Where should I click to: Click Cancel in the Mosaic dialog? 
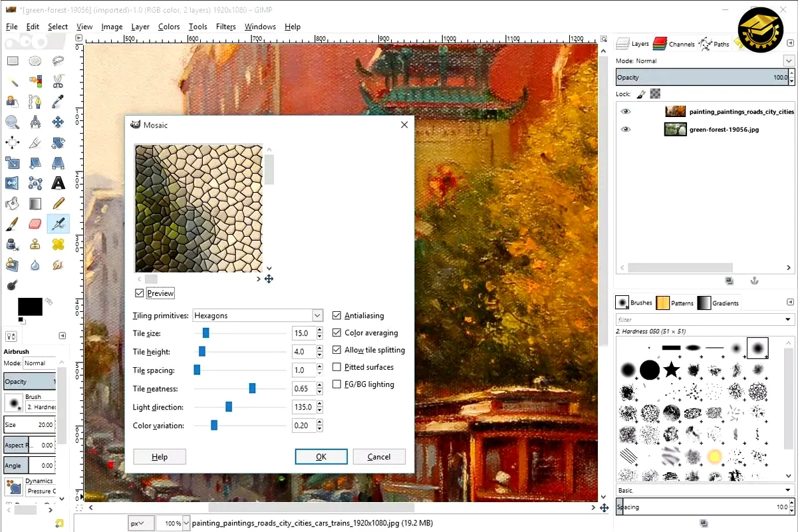pyautogui.click(x=379, y=457)
